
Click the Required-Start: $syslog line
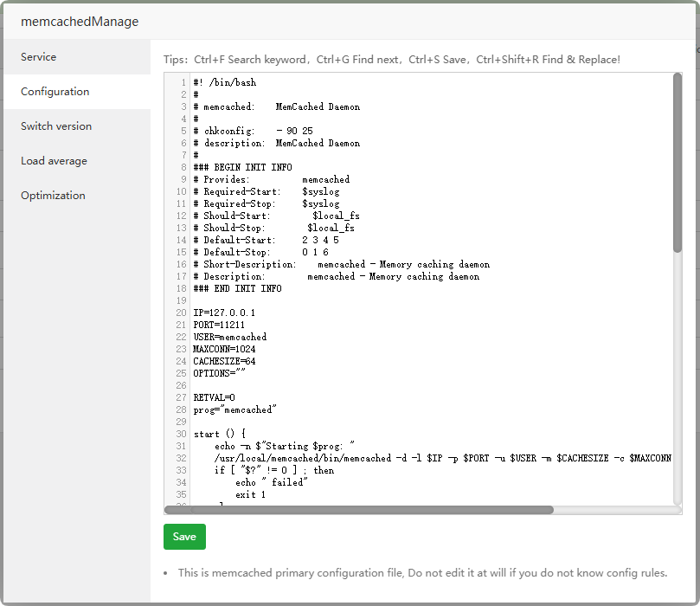coord(267,191)
